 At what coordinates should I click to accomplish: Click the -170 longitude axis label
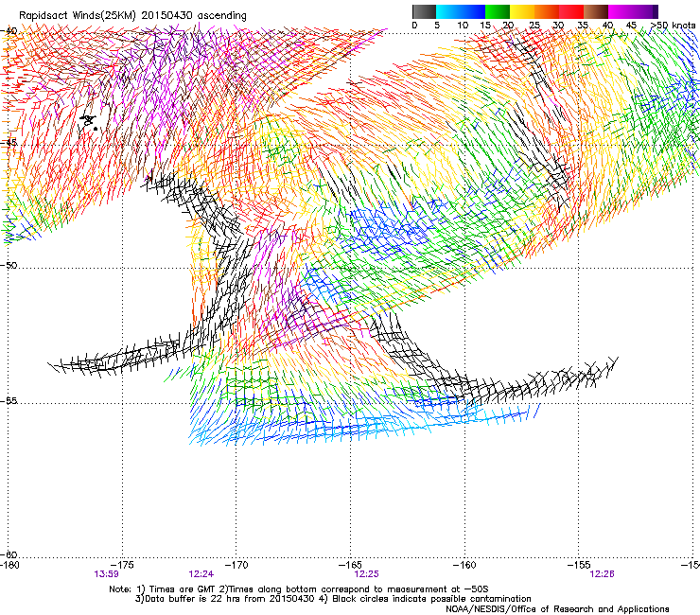coord(236,565)
